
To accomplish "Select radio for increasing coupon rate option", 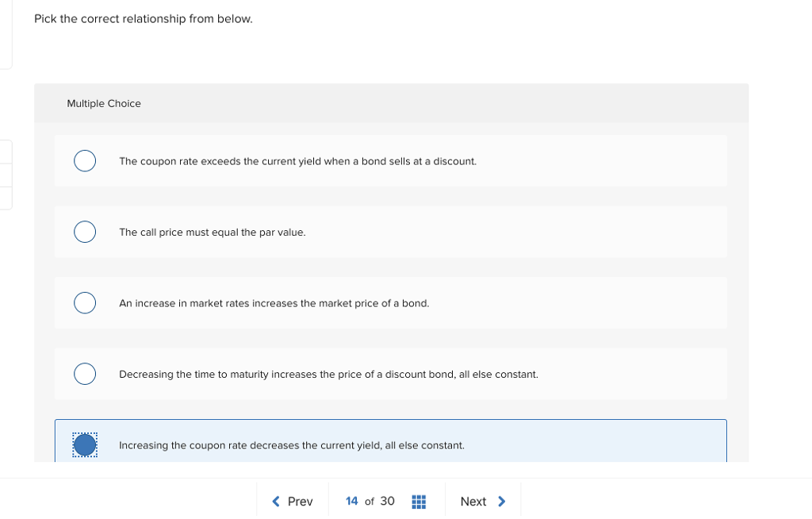I will (85, 445).
